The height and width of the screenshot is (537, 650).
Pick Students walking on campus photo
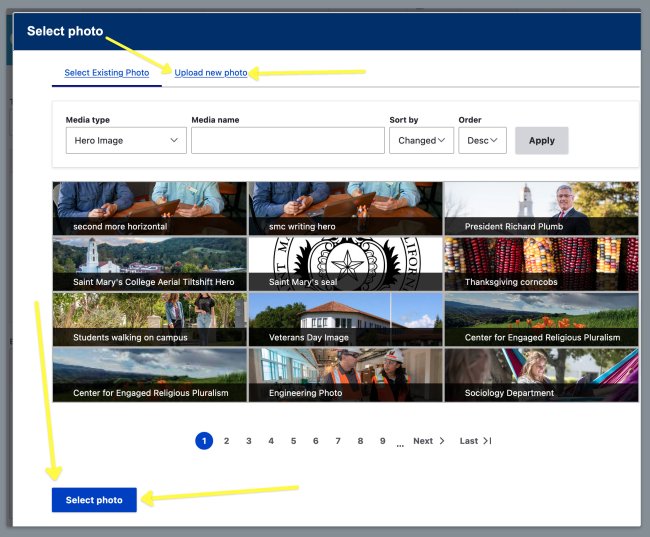point(149,319)
